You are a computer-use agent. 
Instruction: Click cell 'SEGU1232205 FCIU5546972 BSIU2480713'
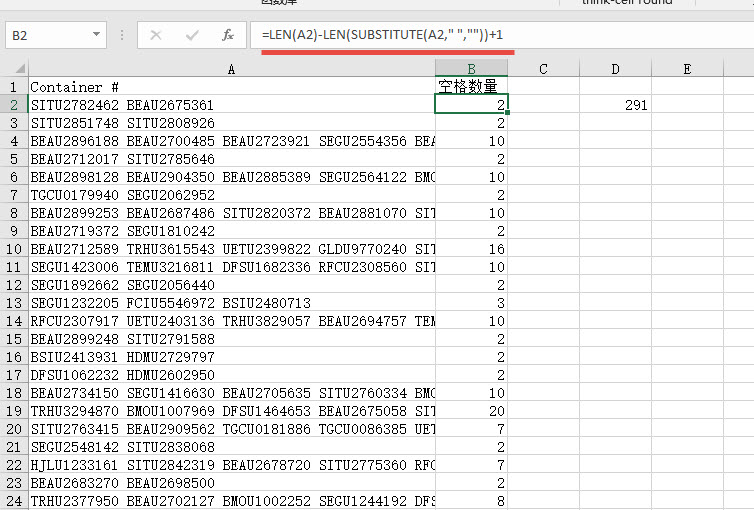[232, 303]
